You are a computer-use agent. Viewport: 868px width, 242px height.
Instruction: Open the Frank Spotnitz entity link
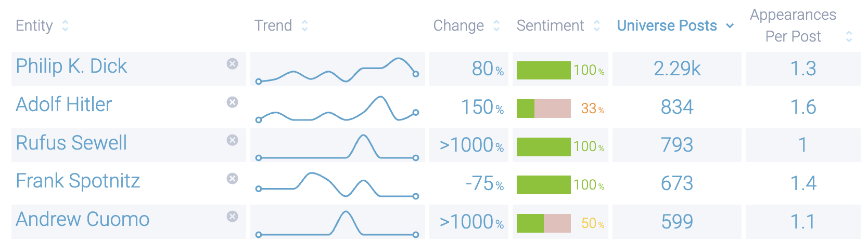78,181
